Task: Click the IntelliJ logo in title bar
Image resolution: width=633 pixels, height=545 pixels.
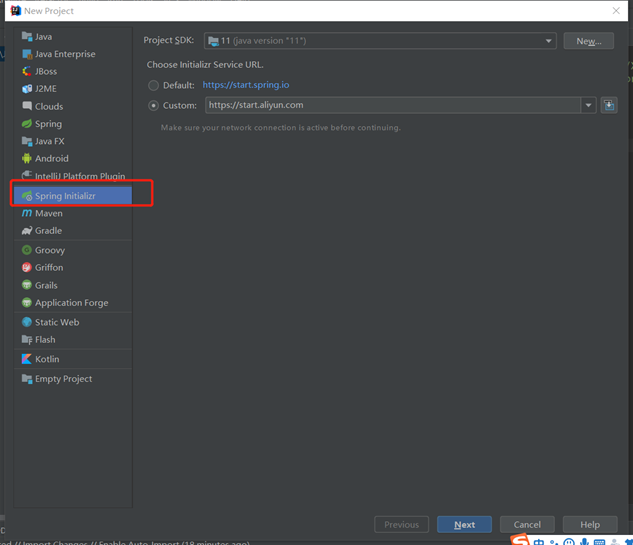Action: (x=15, y=11)
